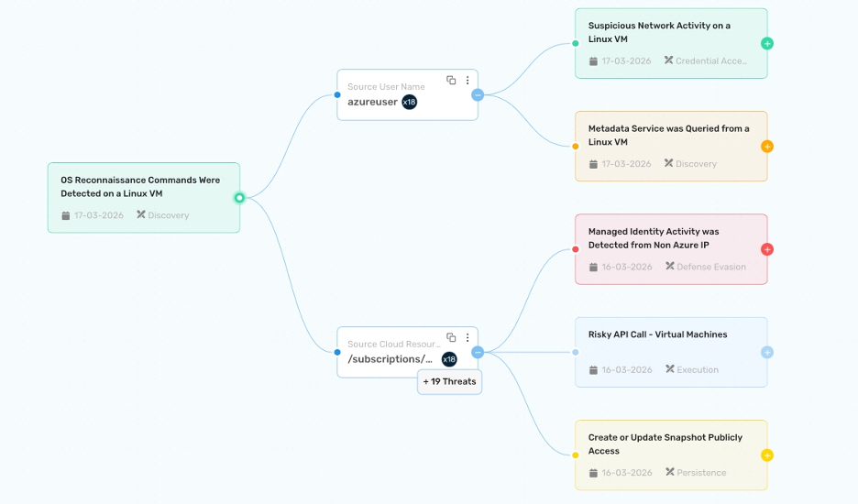Image resolution: width=858 pixels, height=504 pixels.
Task: Copy the Source Cloud Resource value
Action: pos(451,337)
